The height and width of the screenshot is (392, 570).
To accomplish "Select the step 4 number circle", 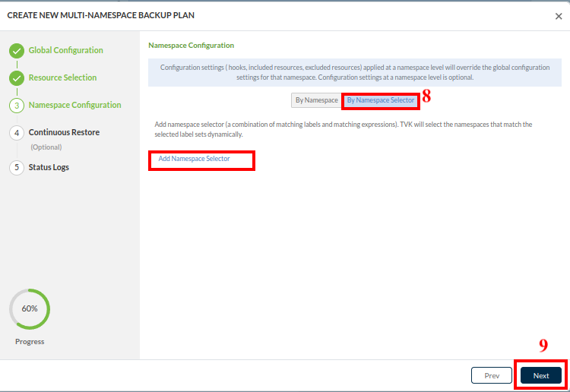I will coord(17,133).
